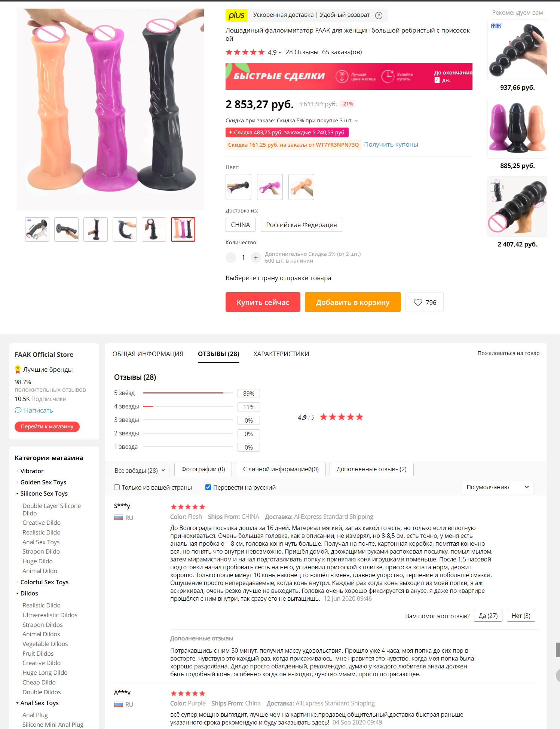Click the heart wishlist icon showing 796
The image size is (560, 729).
pyautogui.click(x=418, y=302)
